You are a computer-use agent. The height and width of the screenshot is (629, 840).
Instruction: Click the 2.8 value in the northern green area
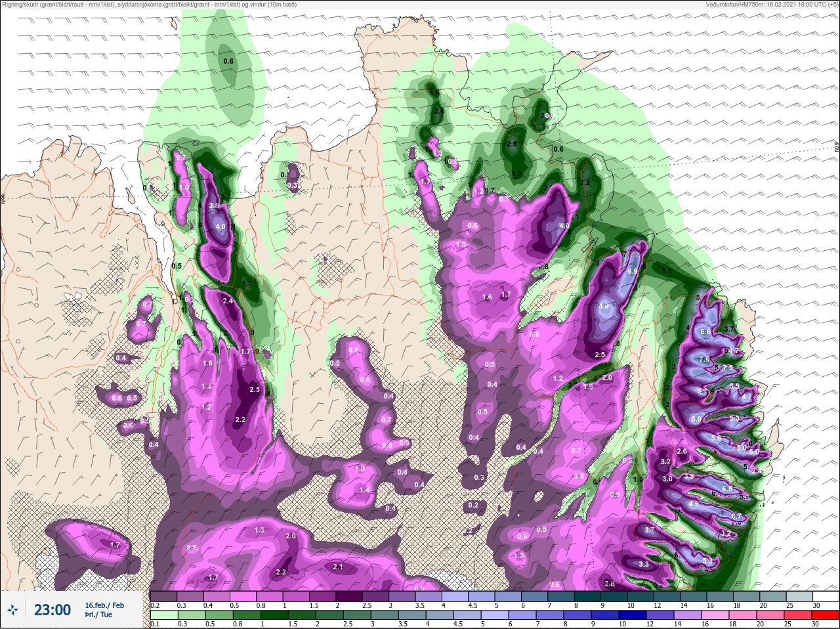(x=512, y=144)
